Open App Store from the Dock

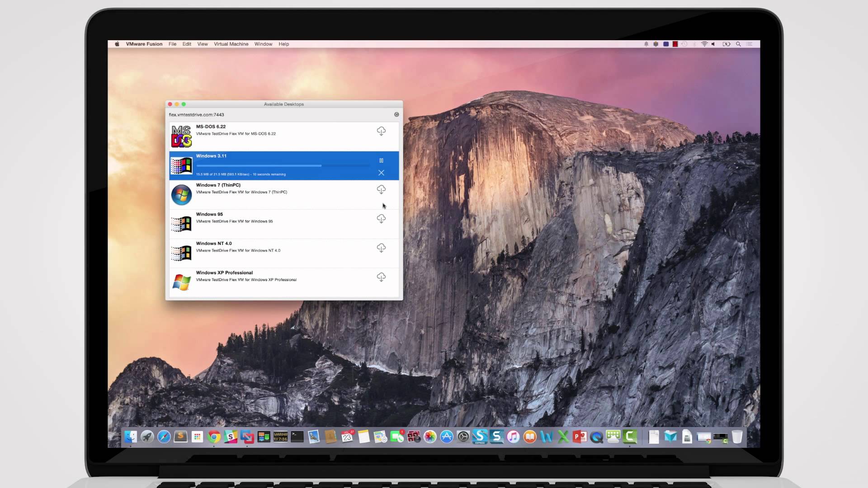coord(447,436)
